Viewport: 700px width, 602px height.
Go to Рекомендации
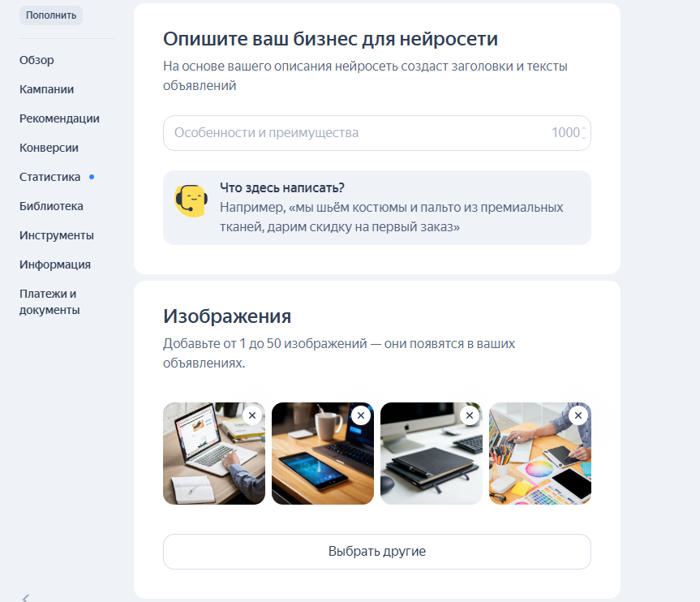click(60, 118)
